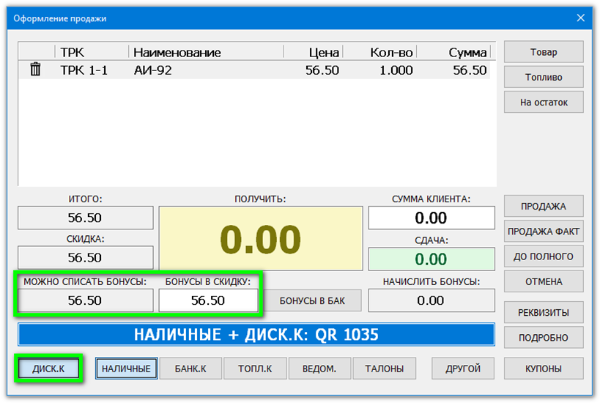This screenshot has width=600, height=403.
Task: Open the КУПОНЫ button
Action: click(x=543, y=369)
